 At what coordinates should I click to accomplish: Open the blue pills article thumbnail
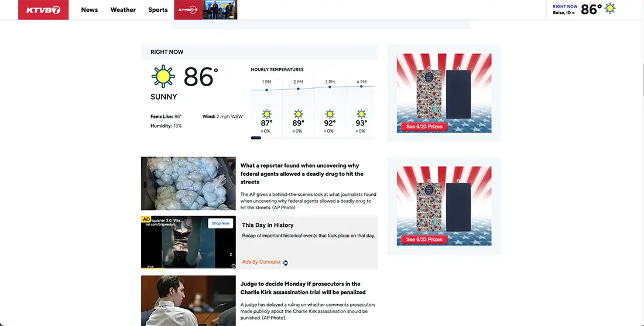(x=189, y=184)
